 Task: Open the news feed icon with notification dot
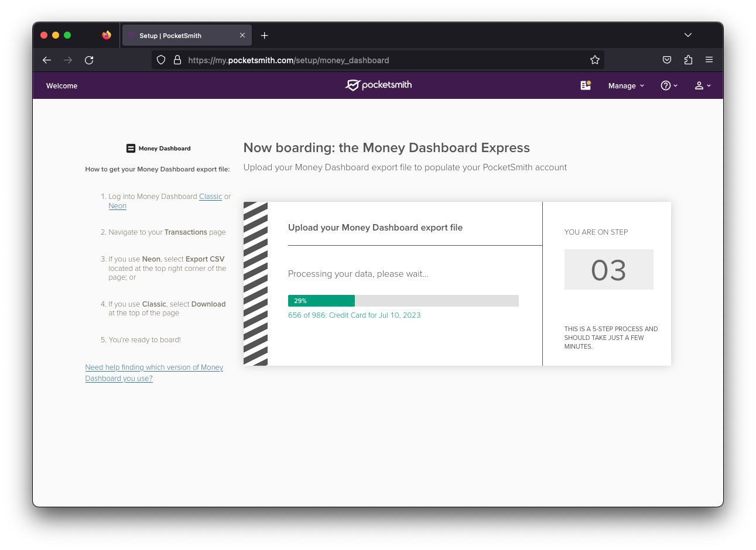coord(585,85)
